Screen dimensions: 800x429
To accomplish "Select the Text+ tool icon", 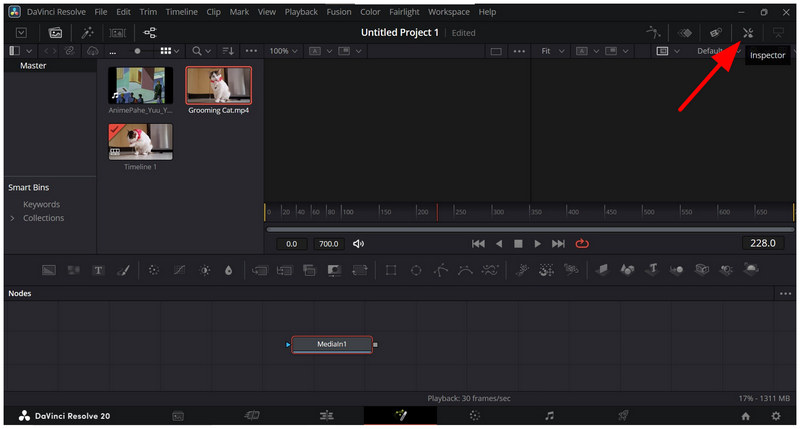I will coord(98,270).
